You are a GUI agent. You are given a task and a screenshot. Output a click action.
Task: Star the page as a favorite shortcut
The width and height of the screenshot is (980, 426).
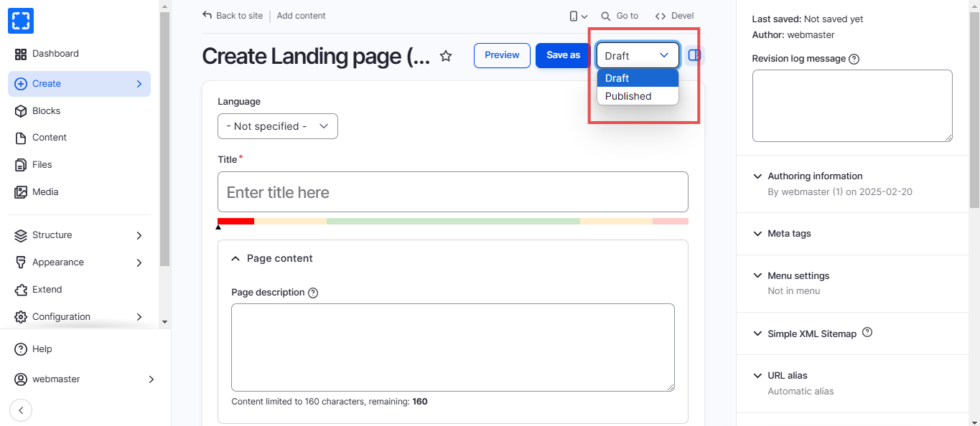[x=446, y=56]
